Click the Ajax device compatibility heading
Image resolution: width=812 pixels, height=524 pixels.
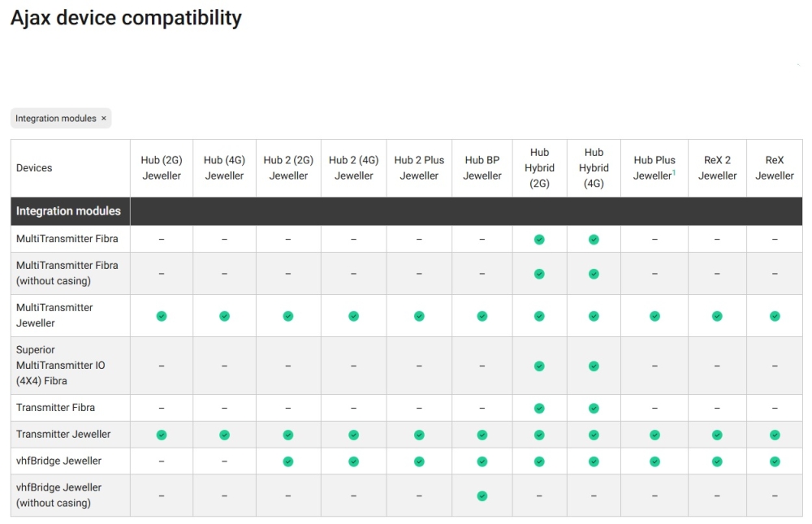[126, 18]
